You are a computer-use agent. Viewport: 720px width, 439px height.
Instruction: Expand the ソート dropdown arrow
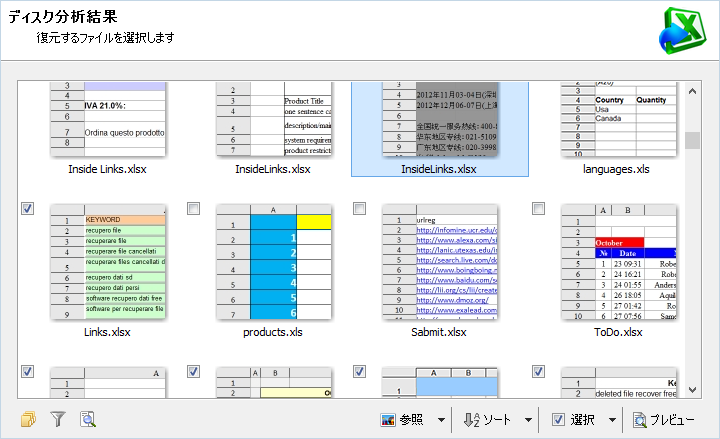tap(529, 420)
